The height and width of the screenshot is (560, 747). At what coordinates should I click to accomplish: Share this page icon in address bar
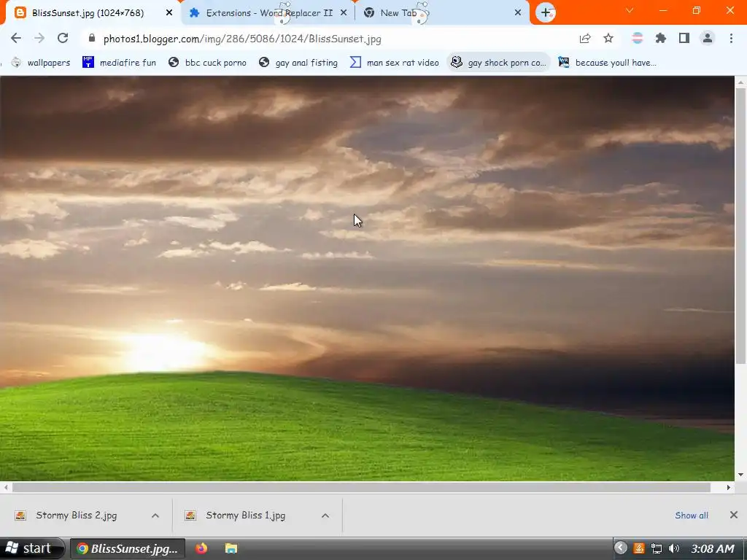point(585,39)
